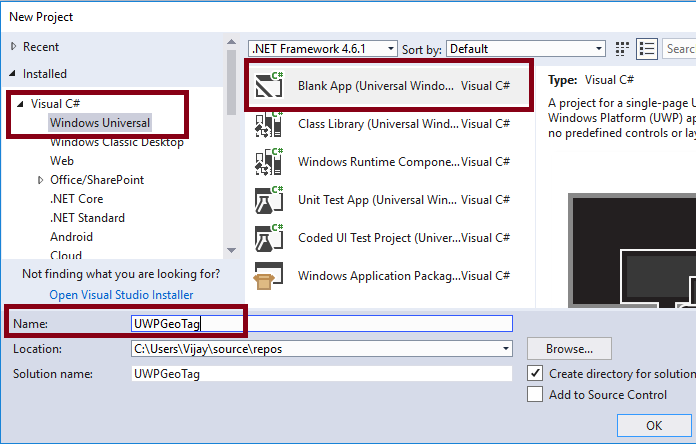
Task: Select Unit Test App (Universal Windows) name
Action: (x=377, y=200)
